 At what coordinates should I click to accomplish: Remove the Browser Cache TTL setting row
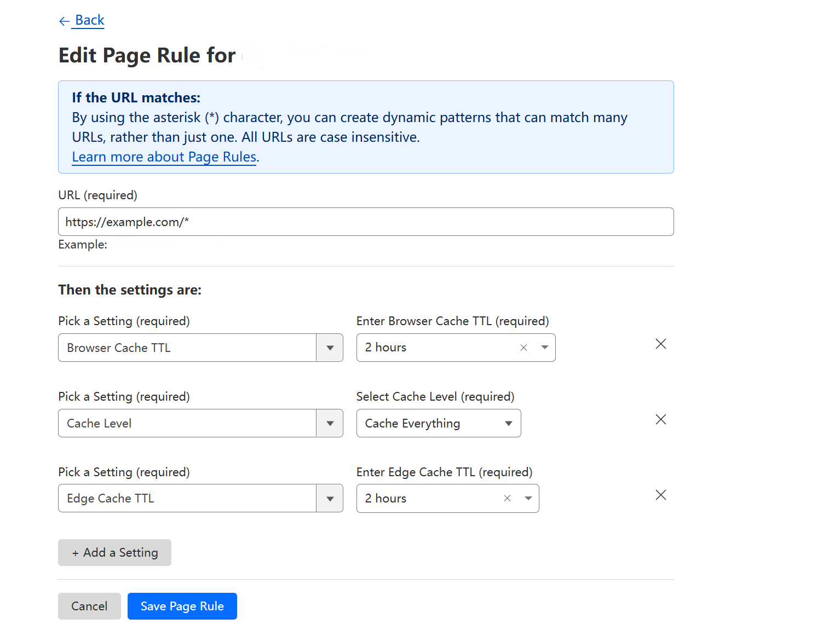pyautogui.click(x=661, y=344)
